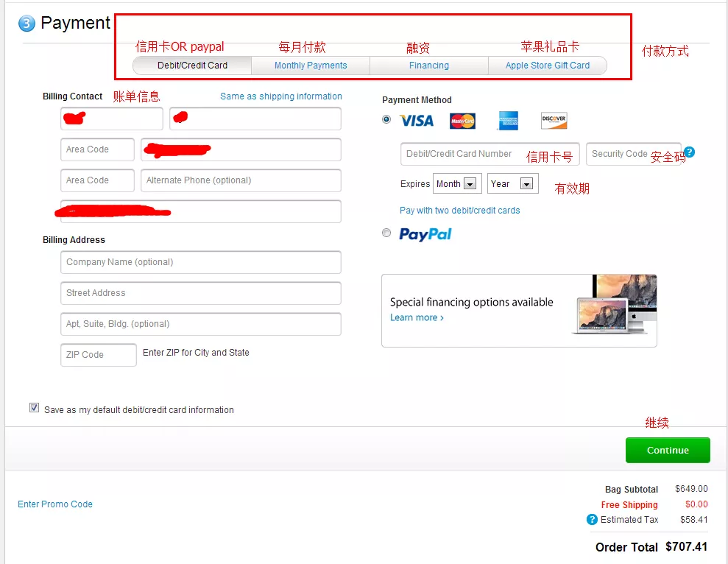Viewport: 728px width, 564px height.
Task: Focus Alternate Phone (optional) field
Action: click(x=241, y=180)
